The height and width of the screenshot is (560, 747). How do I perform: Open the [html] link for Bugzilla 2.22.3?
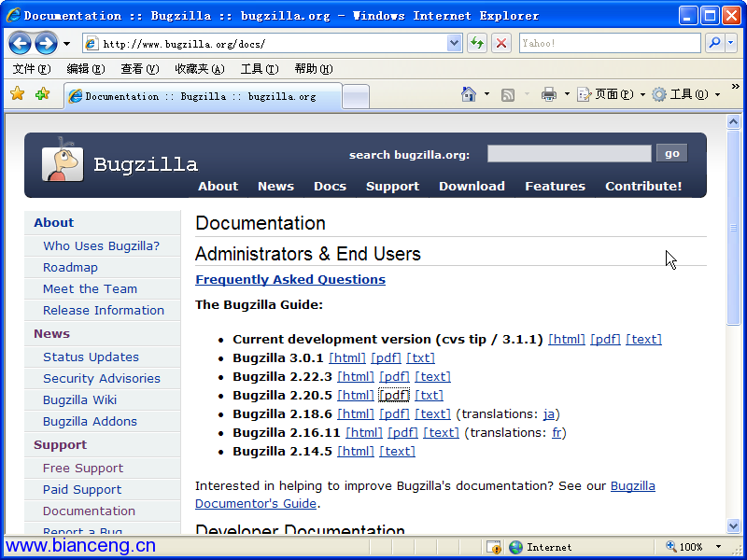click(356, 377)
